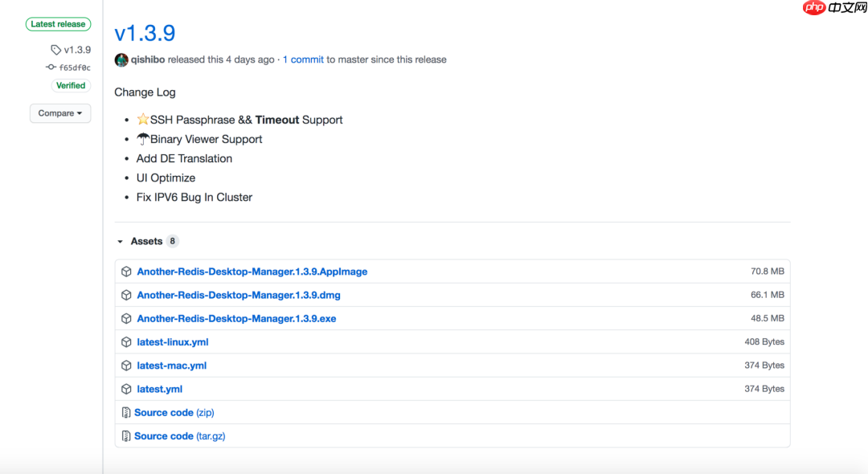
Task: Download latest-linux.yml file
Action: tap(173, 342)
